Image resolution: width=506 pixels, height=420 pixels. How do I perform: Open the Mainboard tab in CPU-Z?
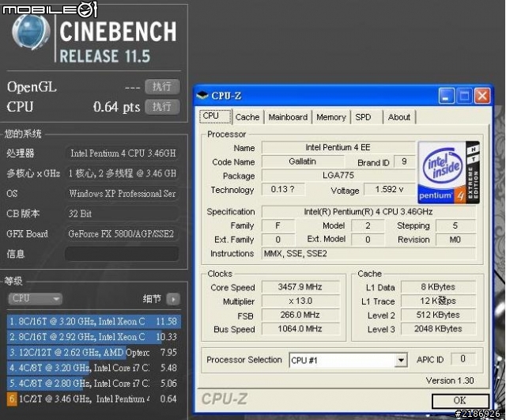[288, 117]
